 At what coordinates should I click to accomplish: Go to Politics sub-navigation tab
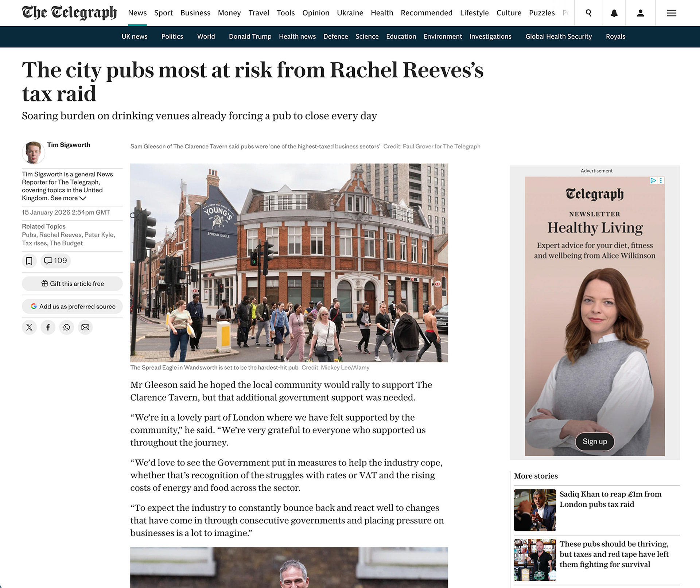pos(172,36)
